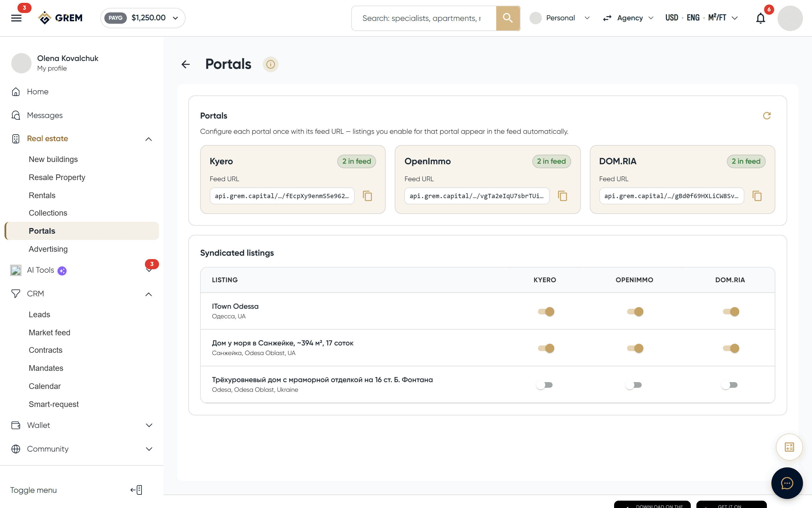Viewport: 812px width, 508px height.
Task: Click the Toggle menu collapse icon
Action: point(136,490)
